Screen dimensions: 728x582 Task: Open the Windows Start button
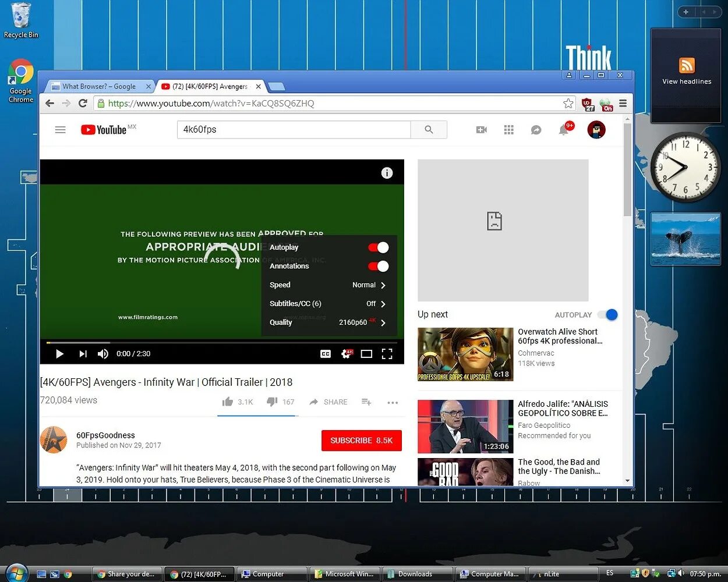click(16, 573)
